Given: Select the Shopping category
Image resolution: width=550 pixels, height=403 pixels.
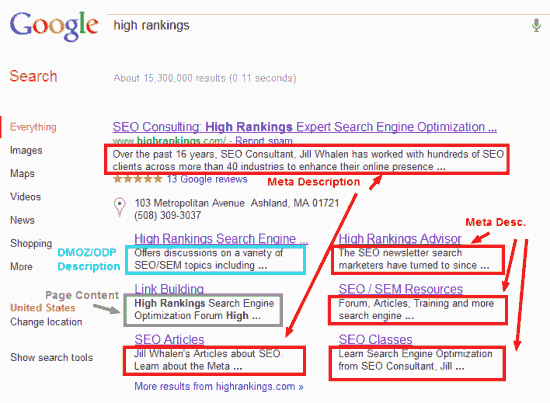Looking at the screenshot, I should coord(31,243).
